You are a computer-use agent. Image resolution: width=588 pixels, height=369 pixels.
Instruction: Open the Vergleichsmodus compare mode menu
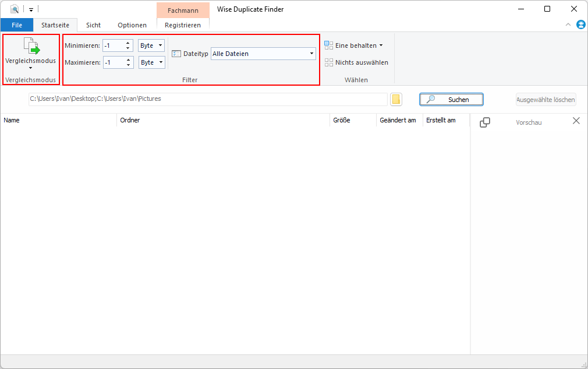click(x=31, y=54)
